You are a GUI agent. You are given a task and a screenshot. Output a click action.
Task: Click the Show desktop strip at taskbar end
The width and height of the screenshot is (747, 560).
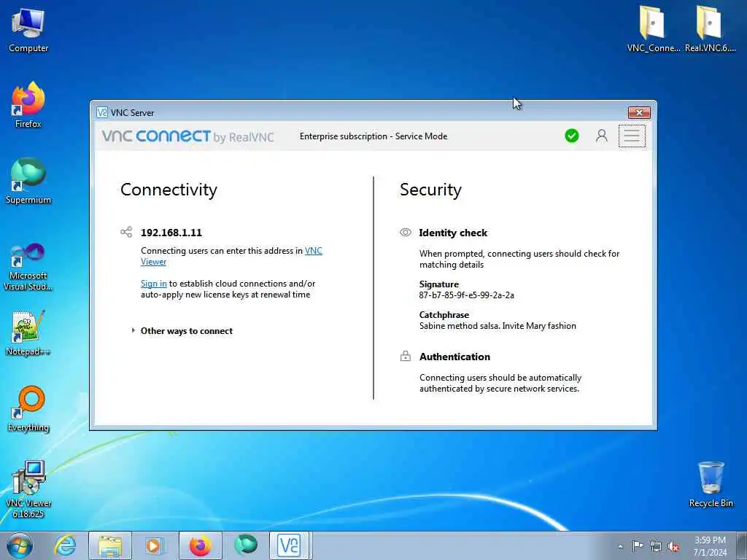[742, 545]
